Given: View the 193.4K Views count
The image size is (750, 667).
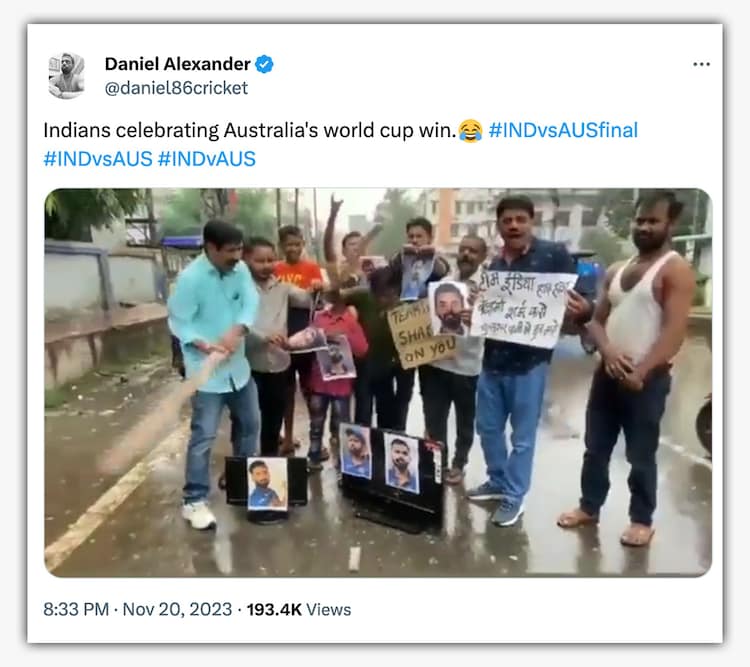Looking at the screenshot, I should click(298, 610).
